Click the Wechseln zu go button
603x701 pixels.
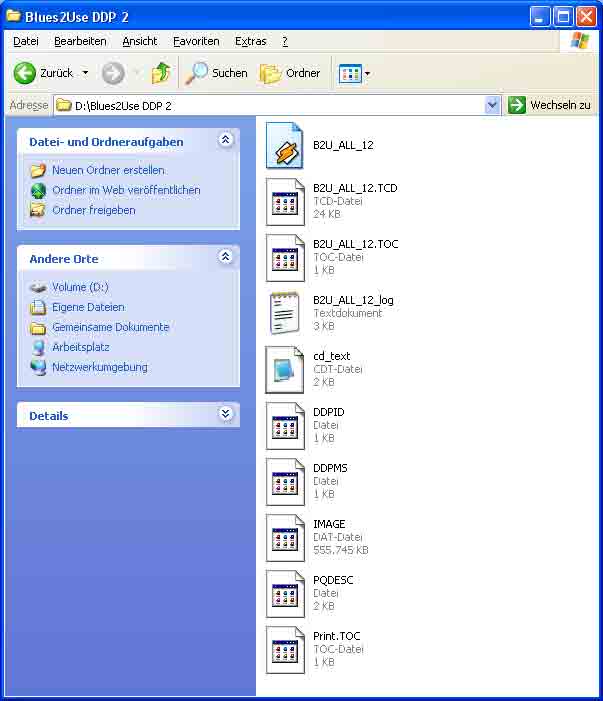click(x=549, y=106)
